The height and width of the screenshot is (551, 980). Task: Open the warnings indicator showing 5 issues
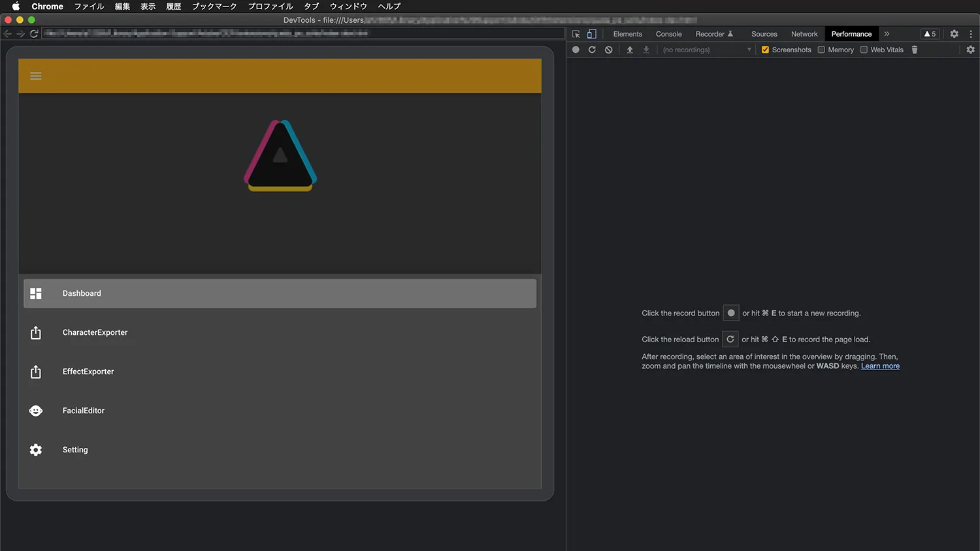(x=929, y=33)
